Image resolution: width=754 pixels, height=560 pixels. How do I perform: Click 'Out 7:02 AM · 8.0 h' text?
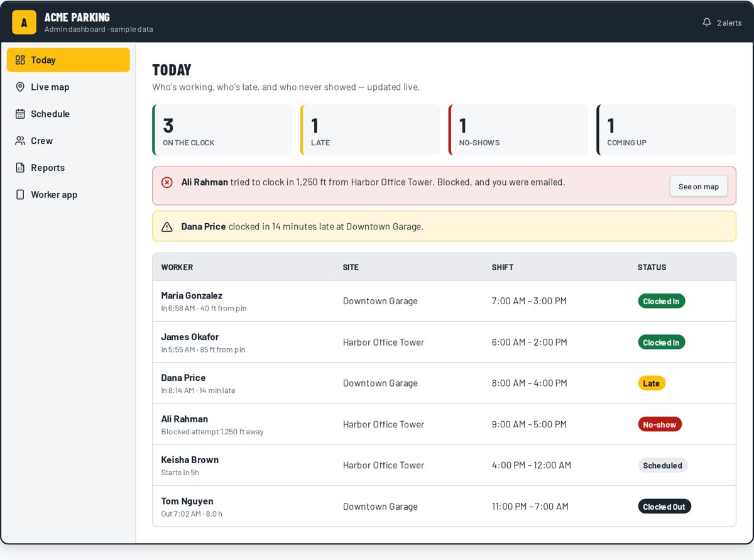tap(192, 514)
